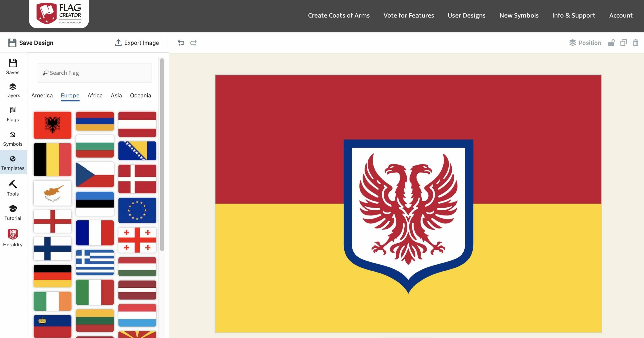The width and height of the screenshot is (644, 338).
Task: Select the Georgia flag template
Action: pos(137,240)
